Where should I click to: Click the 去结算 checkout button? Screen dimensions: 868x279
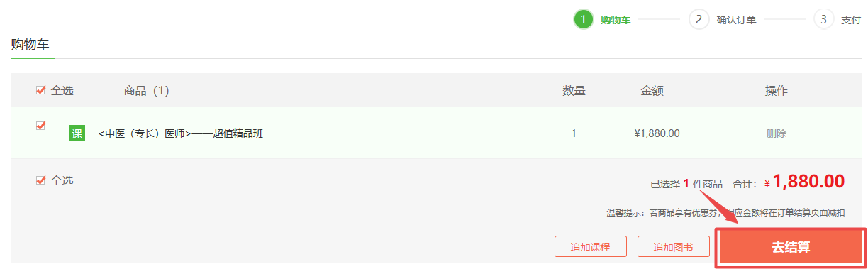791,248
